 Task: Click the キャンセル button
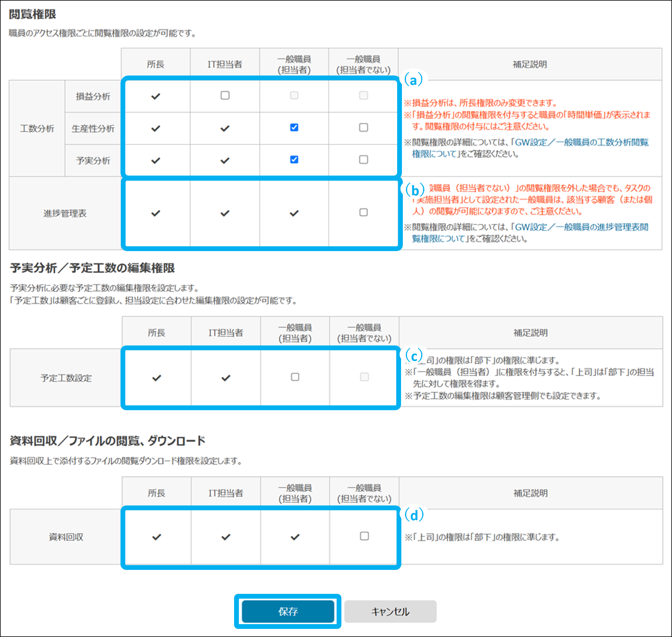[x=390, y=612]
